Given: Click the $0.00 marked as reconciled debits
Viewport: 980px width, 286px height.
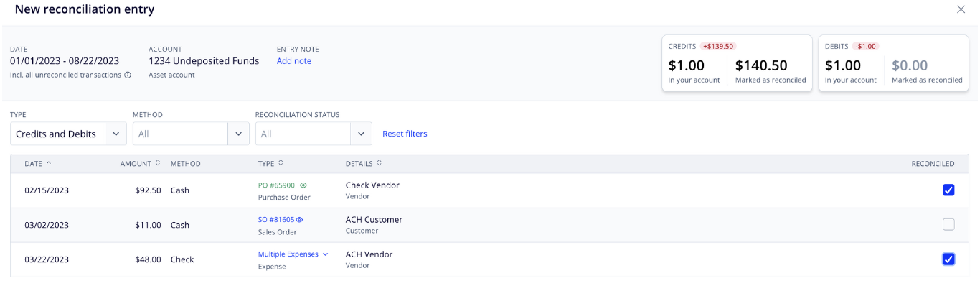Looking at the screenshot, I should (910, 65).
